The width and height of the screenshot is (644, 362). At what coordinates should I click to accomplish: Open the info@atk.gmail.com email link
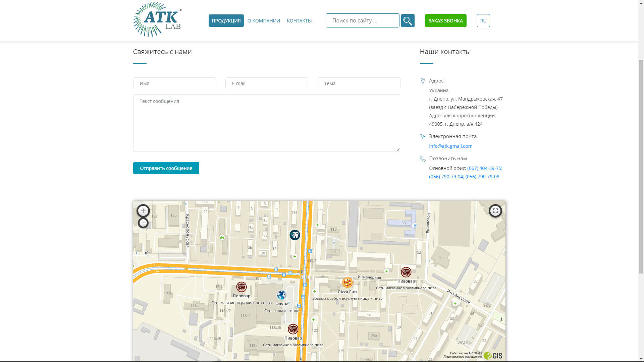tap(450, 146)
